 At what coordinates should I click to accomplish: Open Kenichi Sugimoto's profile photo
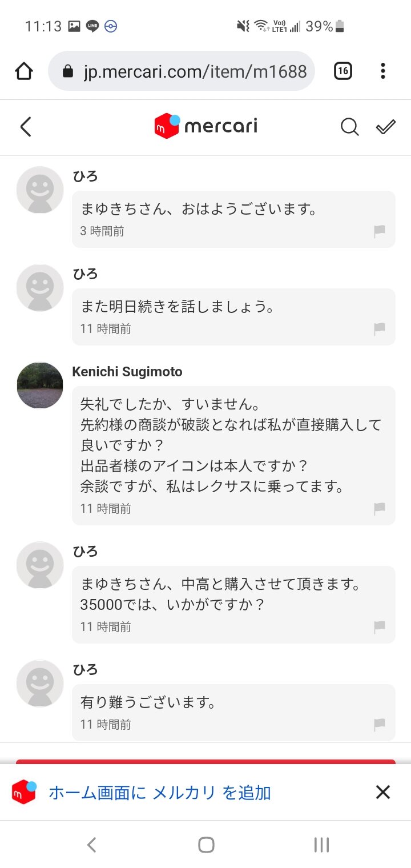[x=40, y=385]
